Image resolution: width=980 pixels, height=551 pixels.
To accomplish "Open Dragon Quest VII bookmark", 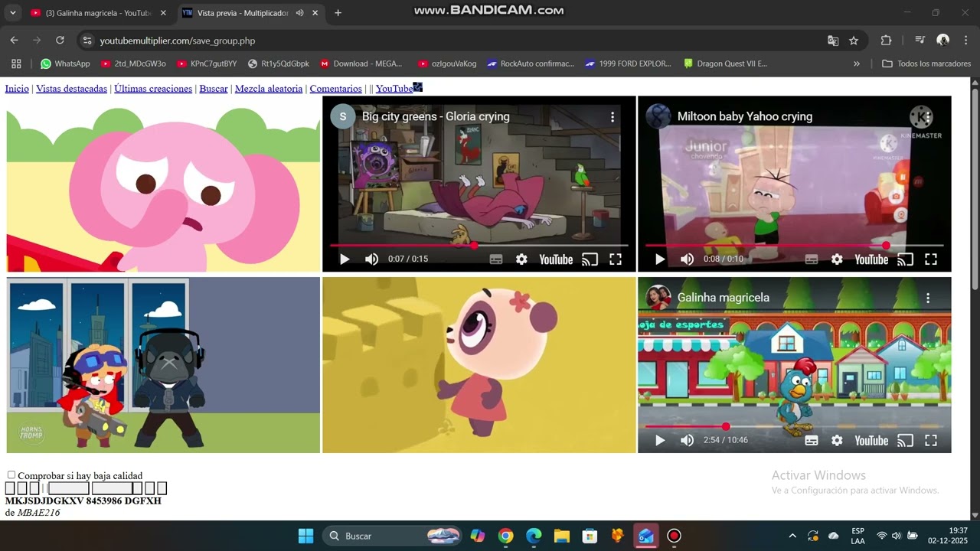I will pos(725,64).
